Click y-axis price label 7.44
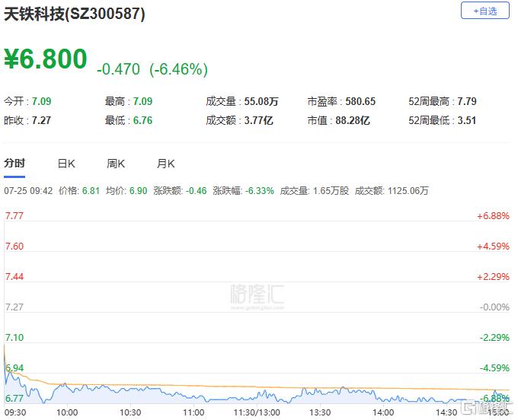Screen dimensions: 518x420 point(14,276)
